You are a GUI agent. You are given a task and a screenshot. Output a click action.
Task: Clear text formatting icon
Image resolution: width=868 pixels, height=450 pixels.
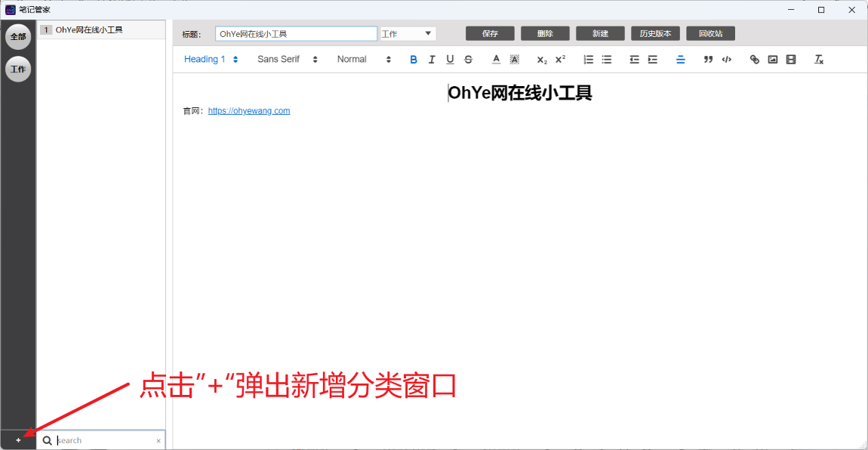click(819, 60)
